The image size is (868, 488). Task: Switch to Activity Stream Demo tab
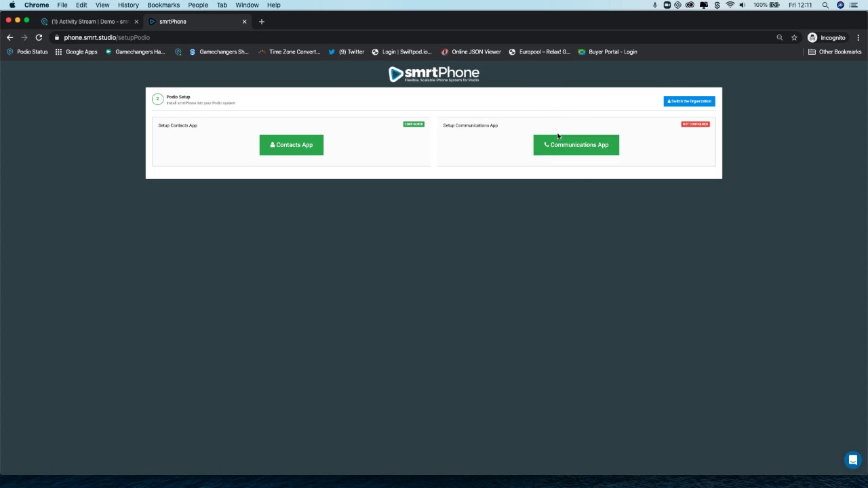tap(89, 22)
